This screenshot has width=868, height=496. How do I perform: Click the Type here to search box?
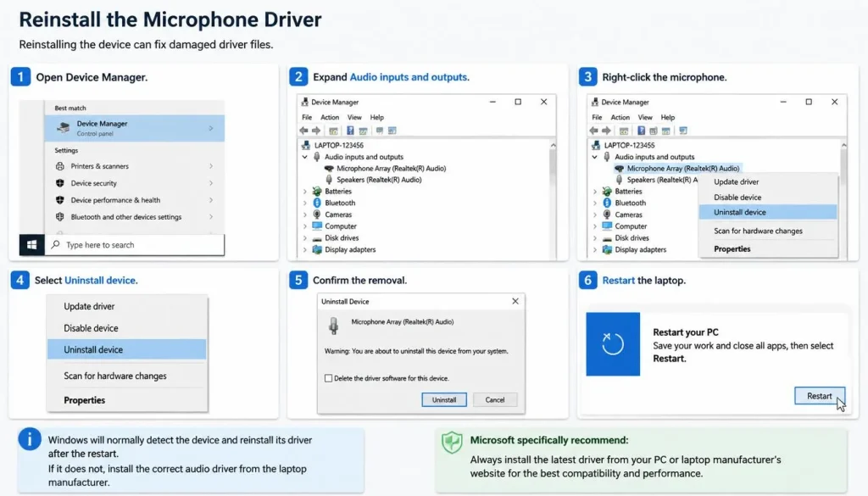pyautogui.click(x=135, y=245)
